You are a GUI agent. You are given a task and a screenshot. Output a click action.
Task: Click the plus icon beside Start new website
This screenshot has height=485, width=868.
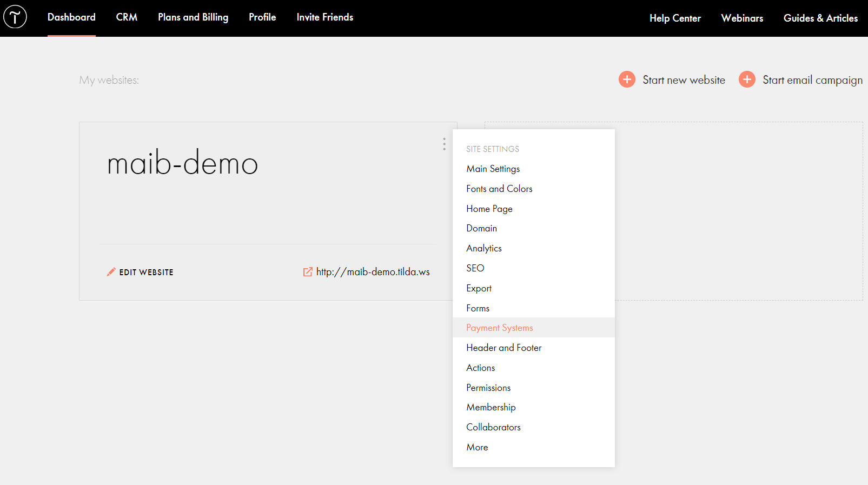click(x=627, y=79)
